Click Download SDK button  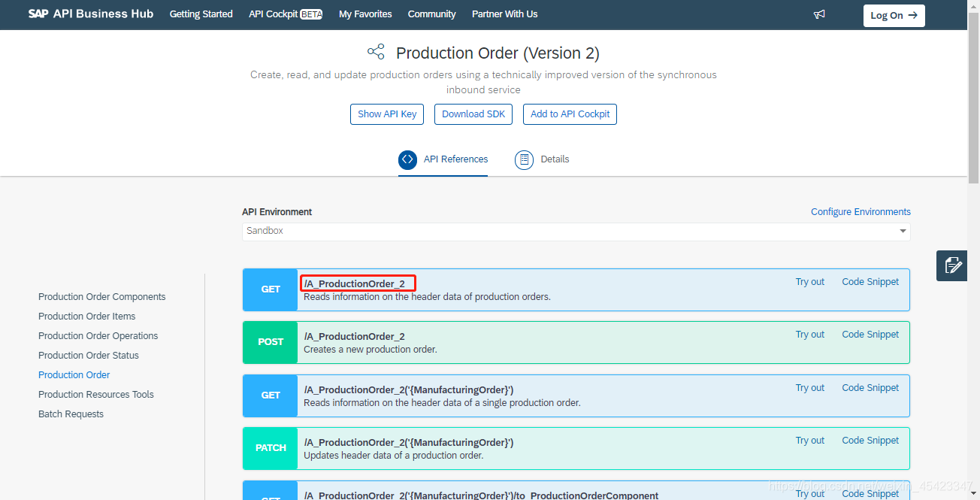473,114
